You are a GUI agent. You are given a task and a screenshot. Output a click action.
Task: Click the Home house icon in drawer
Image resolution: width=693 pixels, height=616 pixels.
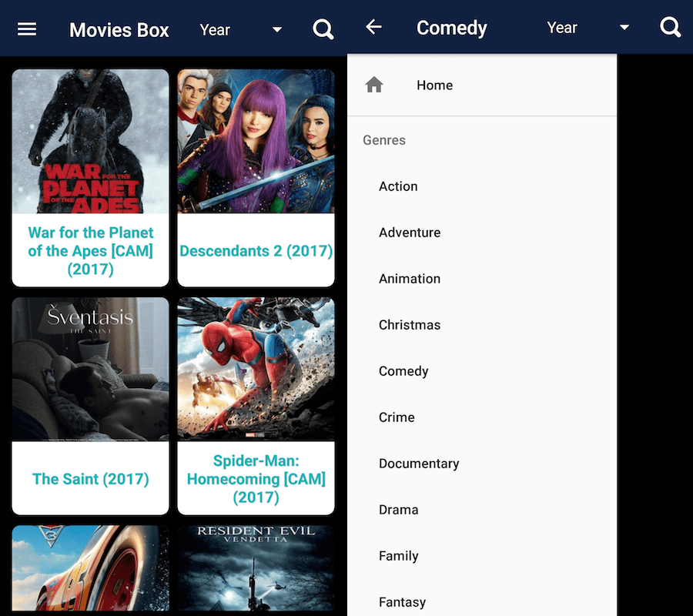pyautogui.click(x=374, y=85)
